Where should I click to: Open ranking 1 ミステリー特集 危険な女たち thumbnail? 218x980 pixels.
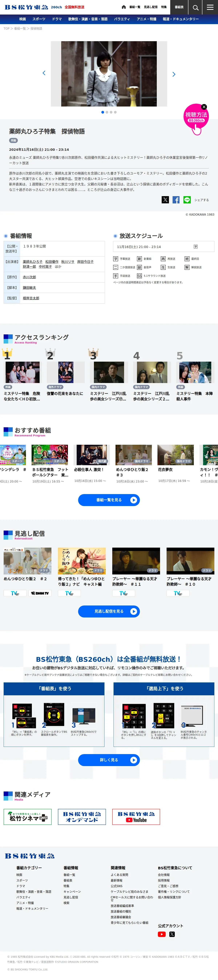tap(23, 373)
